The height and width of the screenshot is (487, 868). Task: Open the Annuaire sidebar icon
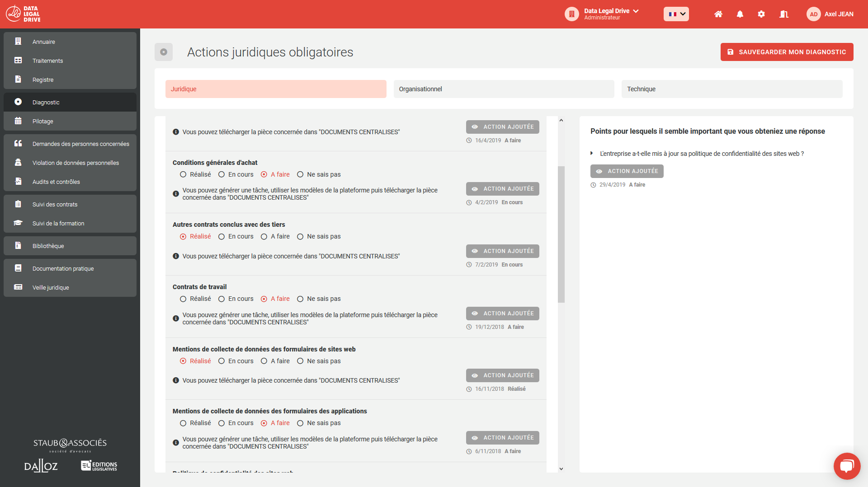[x=18, y=42]
